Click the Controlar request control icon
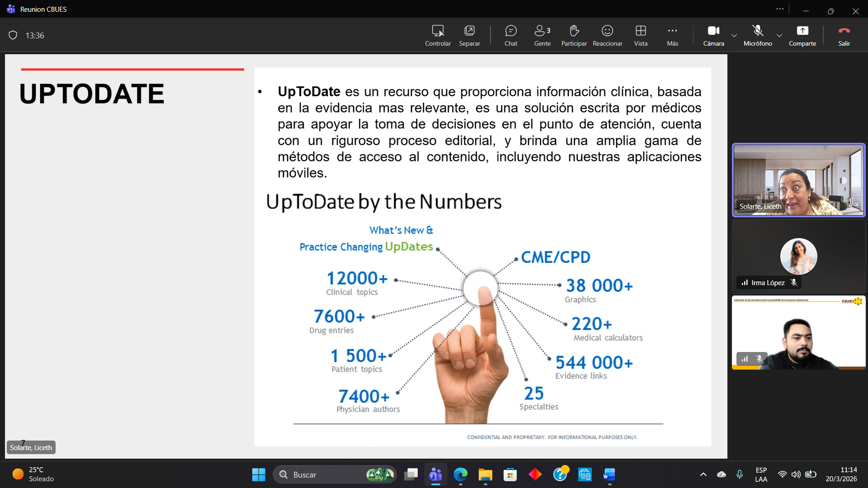Viewport: 868px width, 488px height. pos(438,35)
